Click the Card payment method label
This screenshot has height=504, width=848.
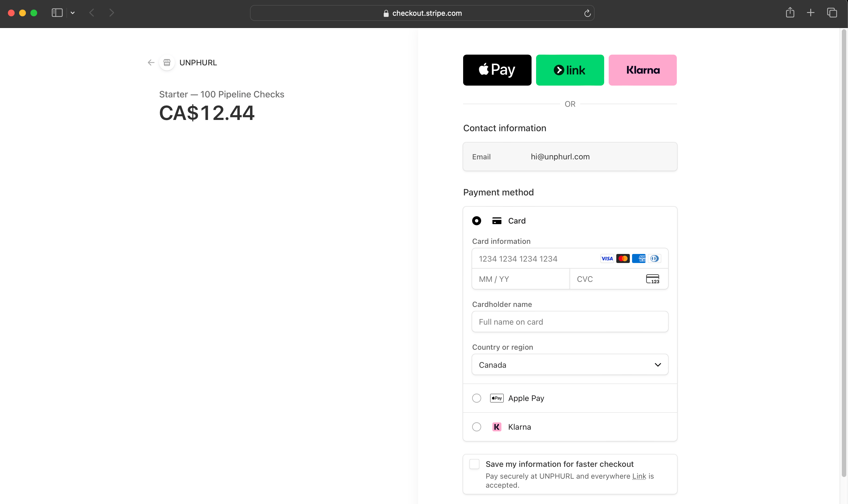point(517,221)
